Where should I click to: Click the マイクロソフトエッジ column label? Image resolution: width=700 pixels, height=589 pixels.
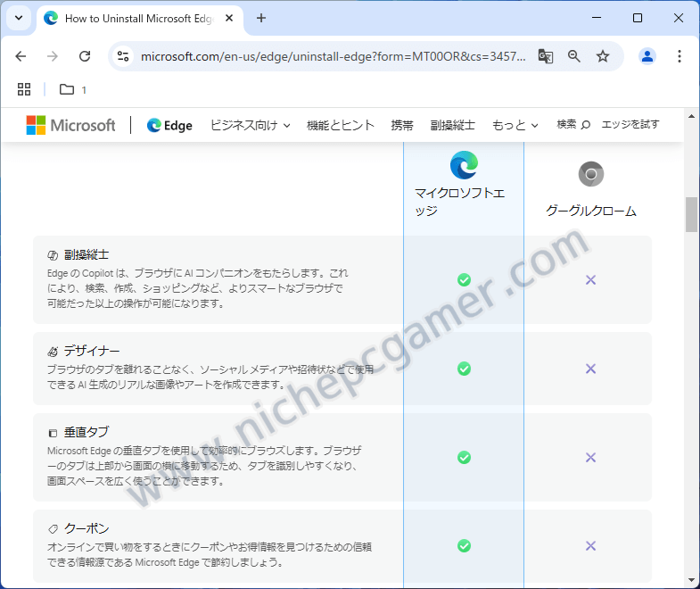(459, 202)
